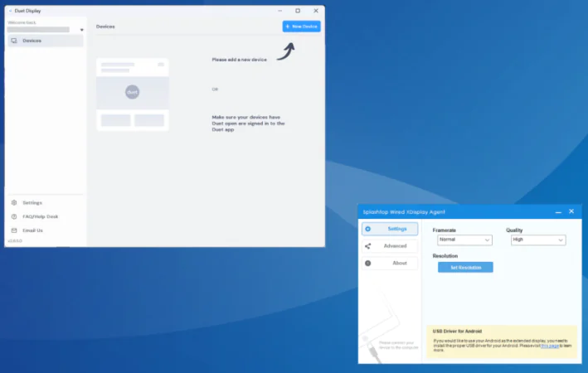The width and height of the screenshot is (588, 373).
Task: Open FAQ/Help Desk in Duet Display
Action: coord(40,216)
